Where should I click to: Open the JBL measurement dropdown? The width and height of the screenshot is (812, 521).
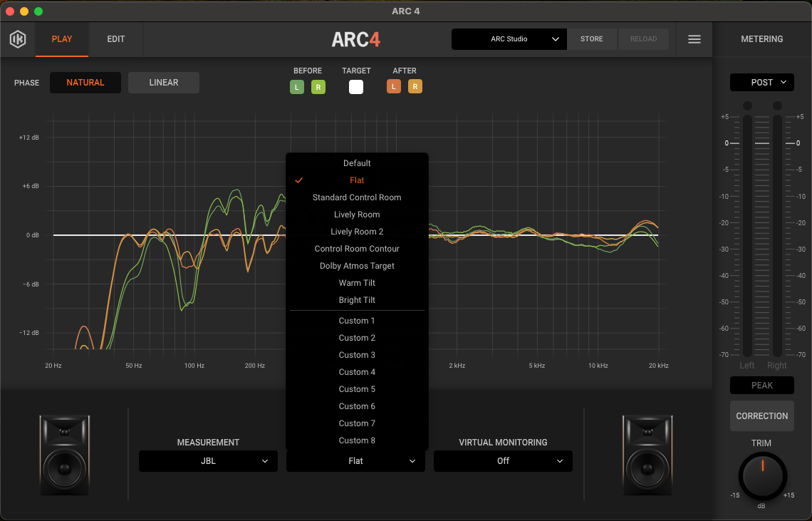[208, 461]
